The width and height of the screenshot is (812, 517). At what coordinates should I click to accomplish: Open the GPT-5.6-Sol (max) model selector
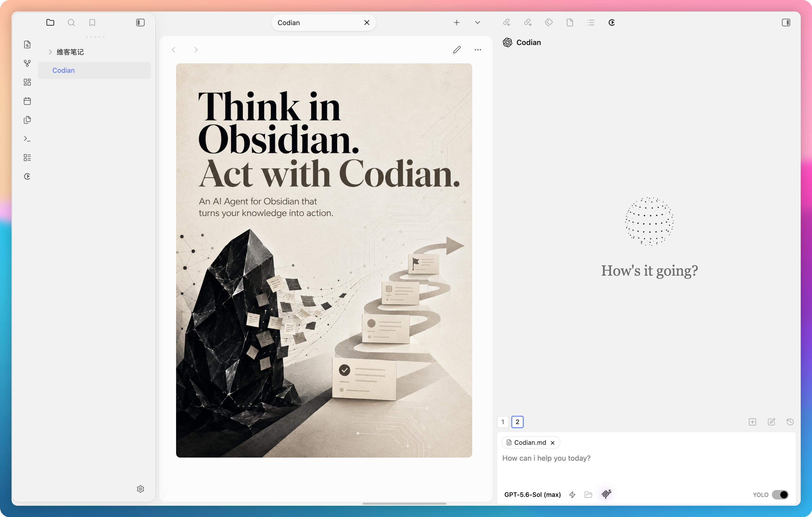click(x=532, y=494)
